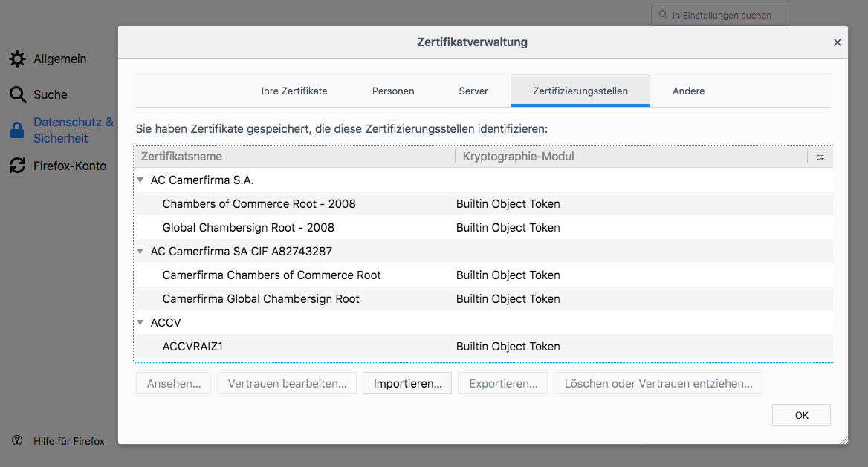868x467 pixels.
Task: Sort by the Zertifikatsname column header
Action: 294,157
